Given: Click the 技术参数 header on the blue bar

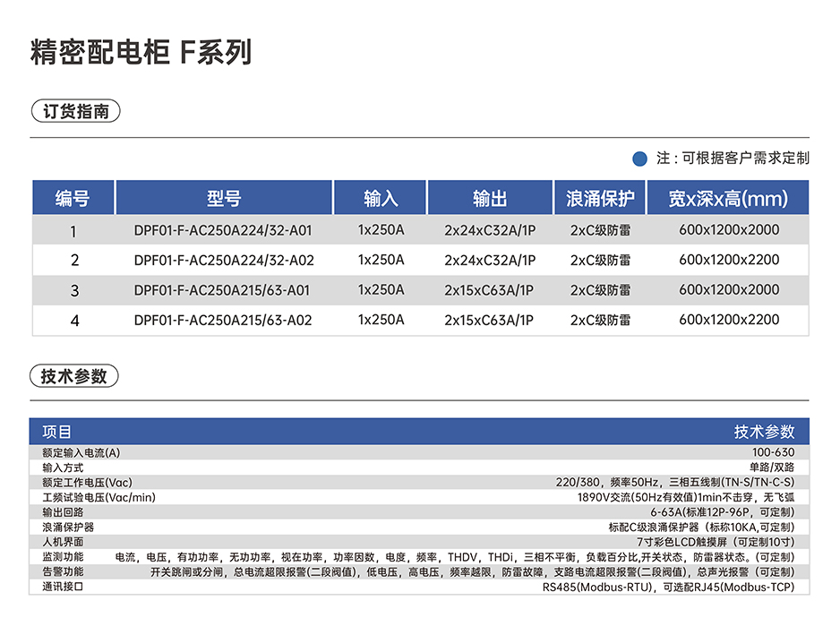Looking at the screenshot, I should point(764,432).
